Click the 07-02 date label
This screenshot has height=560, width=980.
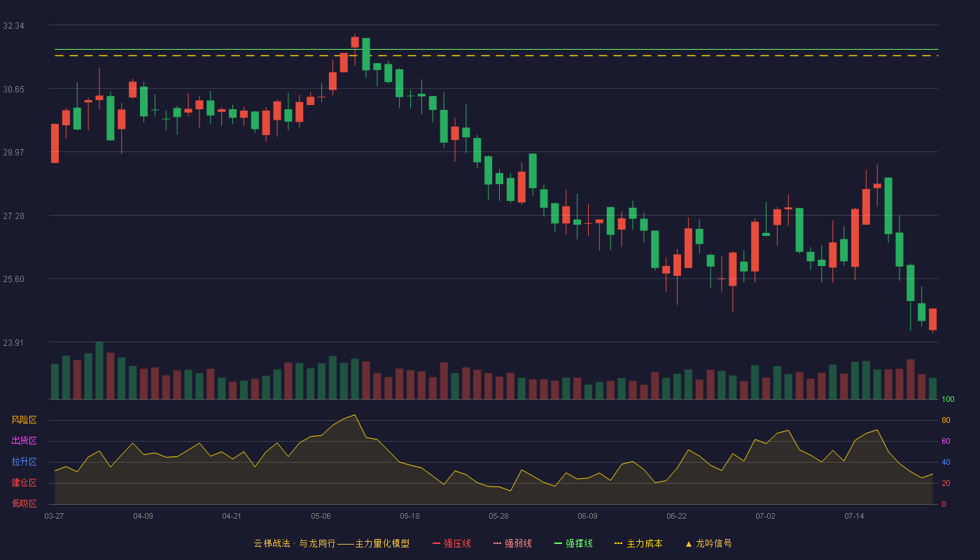click(x=765, y=516)
